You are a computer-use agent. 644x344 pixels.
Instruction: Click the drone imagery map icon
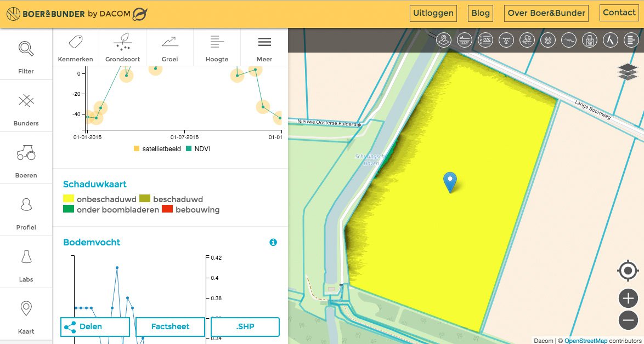tap(506, 40)
